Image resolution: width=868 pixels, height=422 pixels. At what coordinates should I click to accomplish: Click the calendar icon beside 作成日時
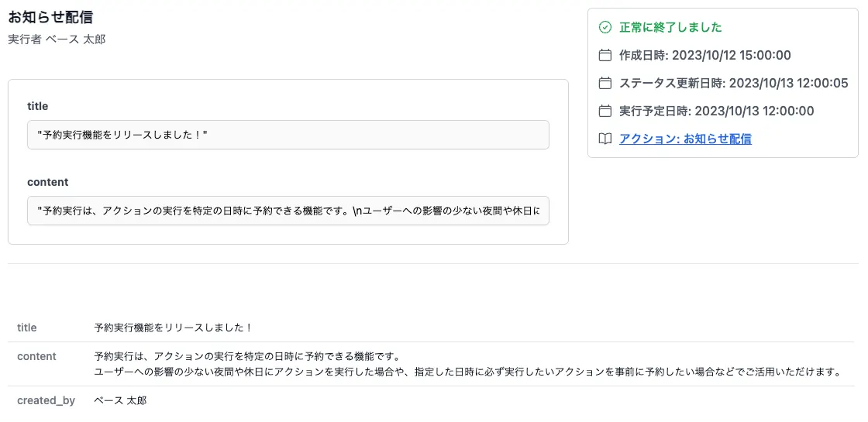tap(605, 55)
